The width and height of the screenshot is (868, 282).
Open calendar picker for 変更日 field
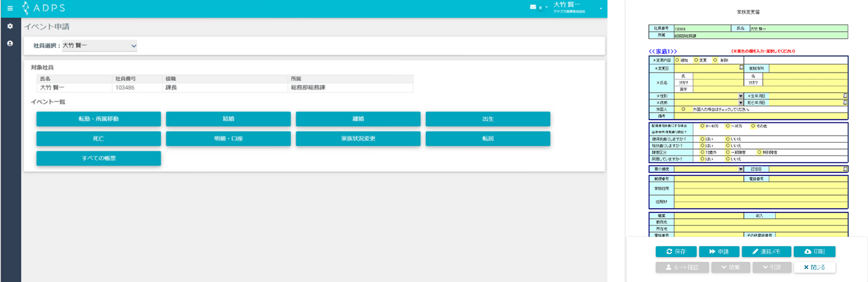741,67
